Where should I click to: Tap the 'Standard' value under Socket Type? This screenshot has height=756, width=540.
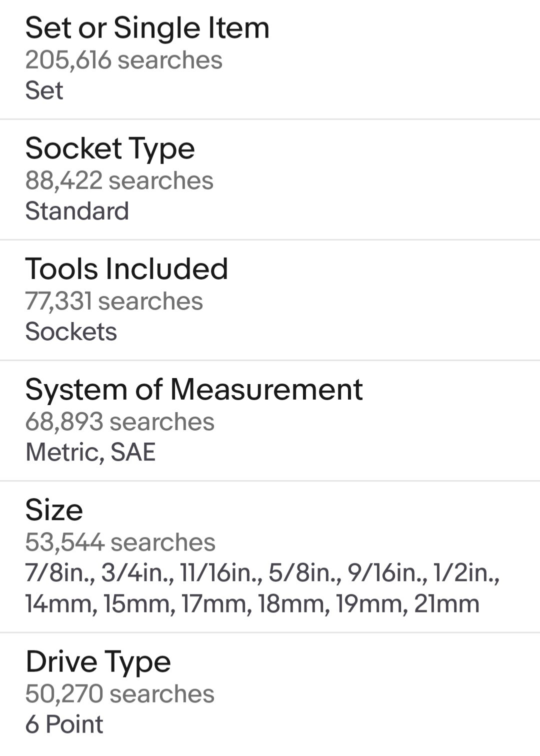tap(77, 211)
